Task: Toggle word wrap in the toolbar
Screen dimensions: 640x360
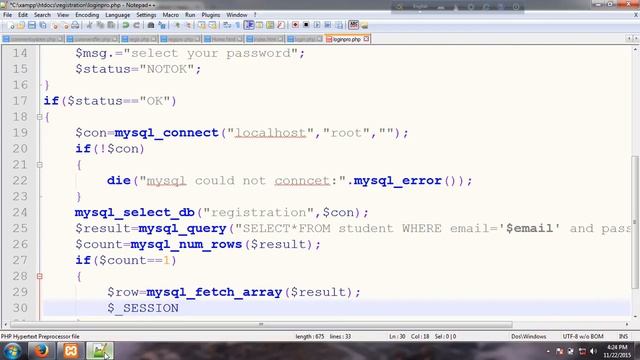Action: click(x=227, y=25)
